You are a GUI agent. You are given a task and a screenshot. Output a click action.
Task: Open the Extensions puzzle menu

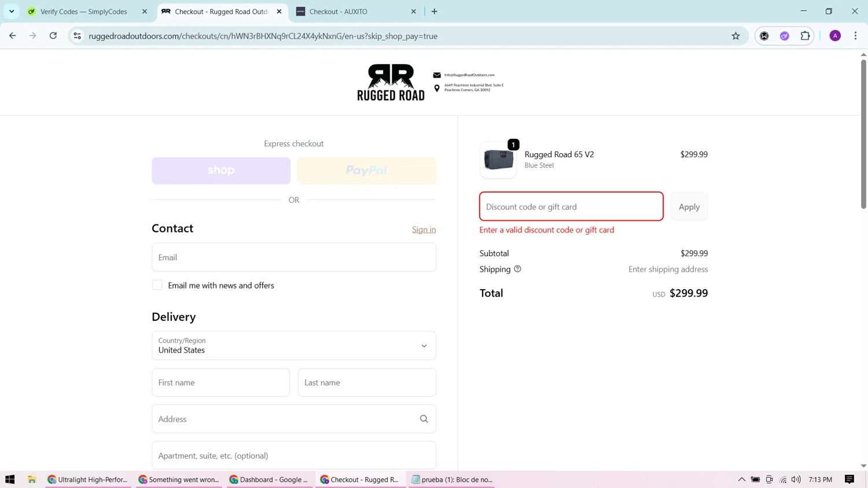[x=805, y=36]
